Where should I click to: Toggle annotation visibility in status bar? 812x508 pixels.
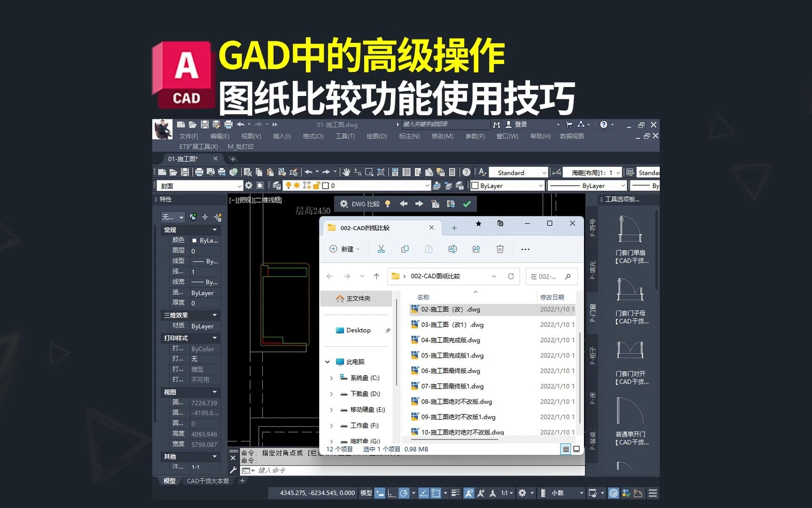coord(468,493)
